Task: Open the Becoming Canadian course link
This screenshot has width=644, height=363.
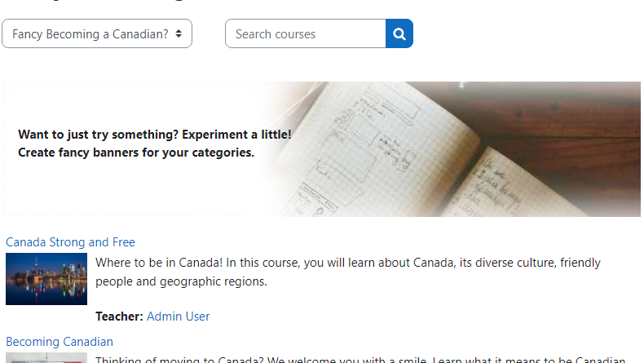Action: pyautogui.click(x=60, y=342)
